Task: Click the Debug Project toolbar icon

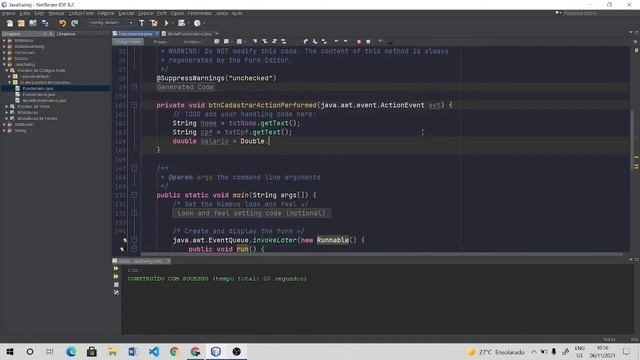Action: 181,23
